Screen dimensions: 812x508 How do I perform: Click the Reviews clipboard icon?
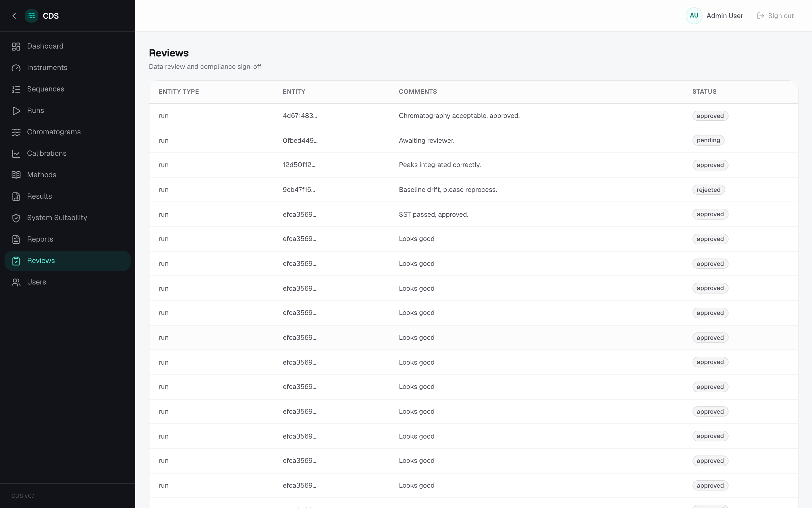tap(16, 261)
